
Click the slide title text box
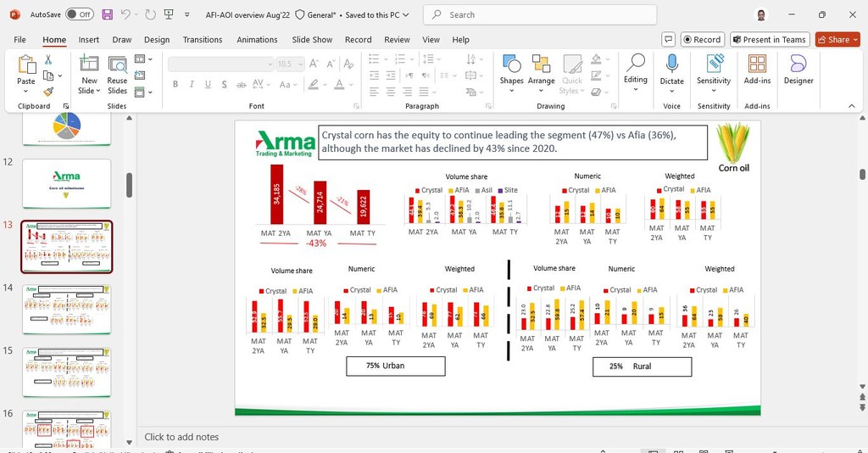click(x=513, y=143)
